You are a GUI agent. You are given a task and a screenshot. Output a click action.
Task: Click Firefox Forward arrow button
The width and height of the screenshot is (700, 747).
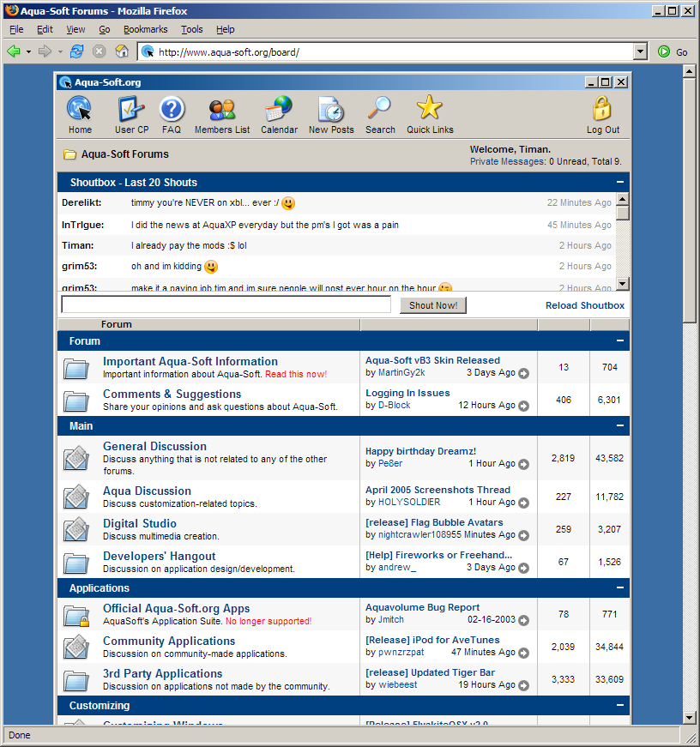click(x=45, y=51)
